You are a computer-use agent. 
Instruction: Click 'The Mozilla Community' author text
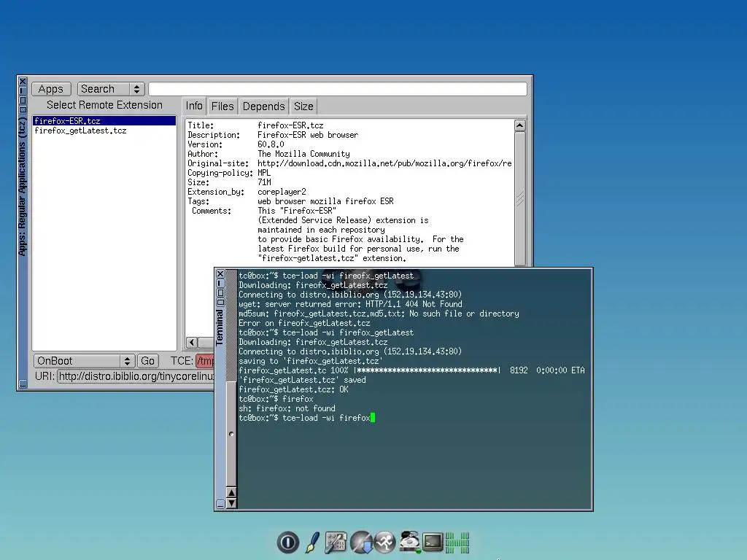(x=303, y=154)
